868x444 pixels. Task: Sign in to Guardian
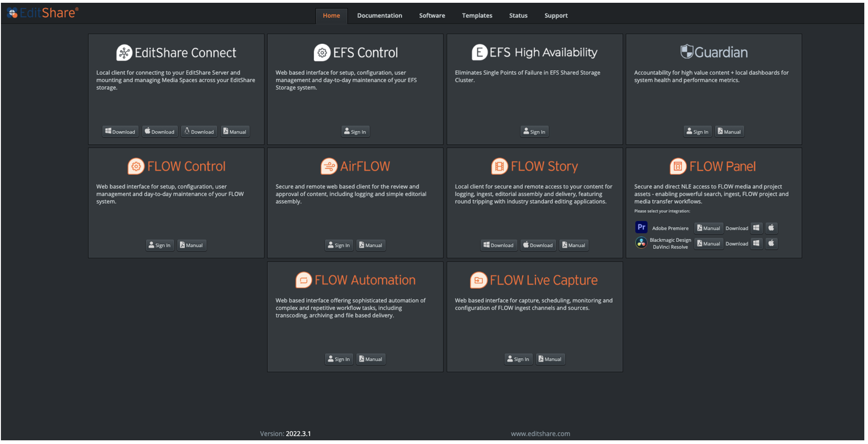(697, 132)
